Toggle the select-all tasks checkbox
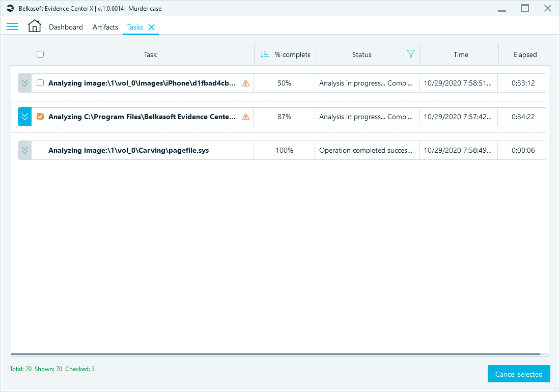This screenshot has height=392, width=560. pyautogui.click(x=40, y=54)
